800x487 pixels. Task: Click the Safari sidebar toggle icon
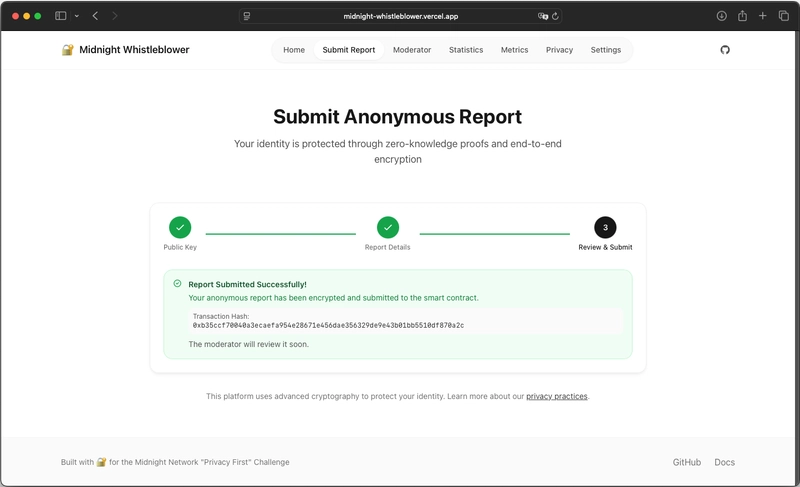pos(61,16)
